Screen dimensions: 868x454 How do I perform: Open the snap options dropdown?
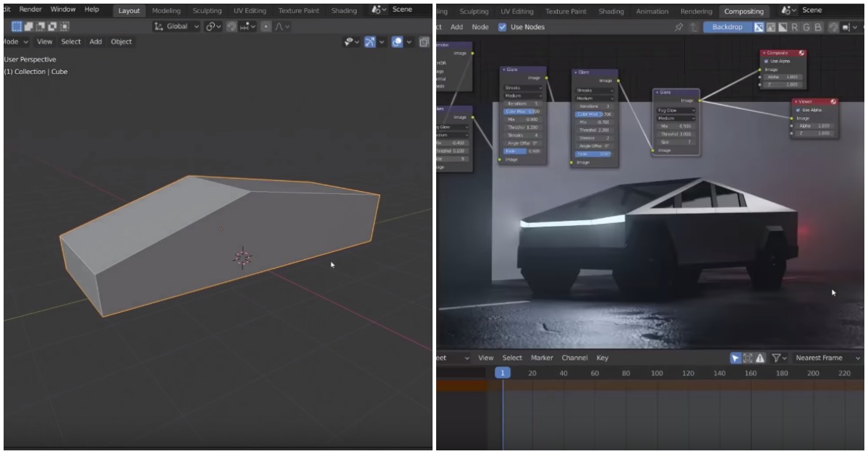(x=248, y=26)
